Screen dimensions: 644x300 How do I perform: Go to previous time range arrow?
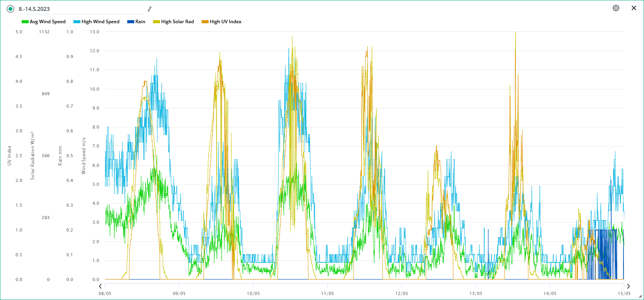pyautogui.click(x=100, y=286)
